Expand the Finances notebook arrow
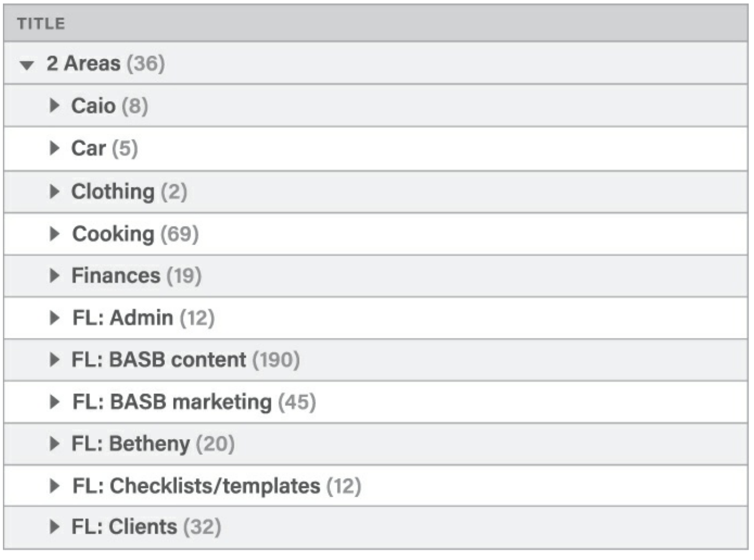This screenshot has height=560, width=754. (55, 275)
